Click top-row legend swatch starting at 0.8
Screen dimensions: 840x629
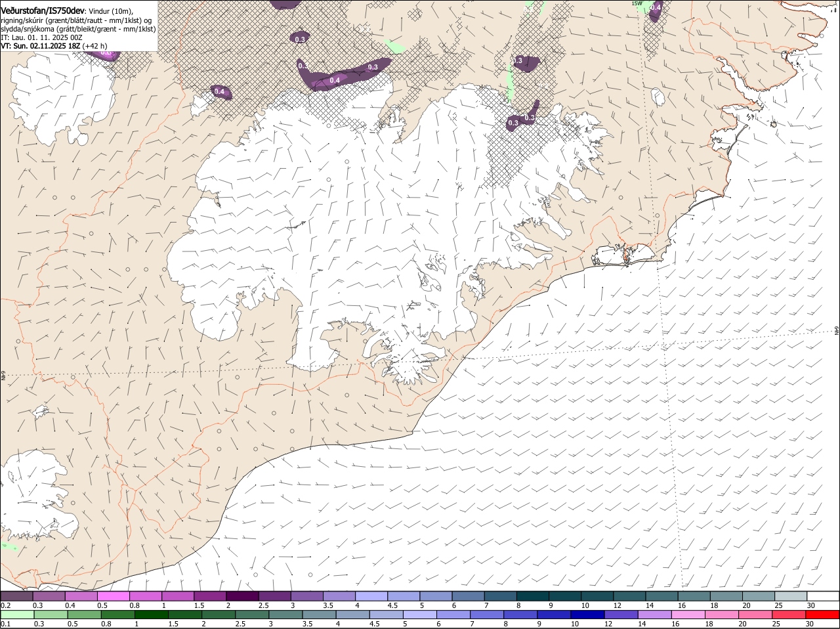point(146,596)
